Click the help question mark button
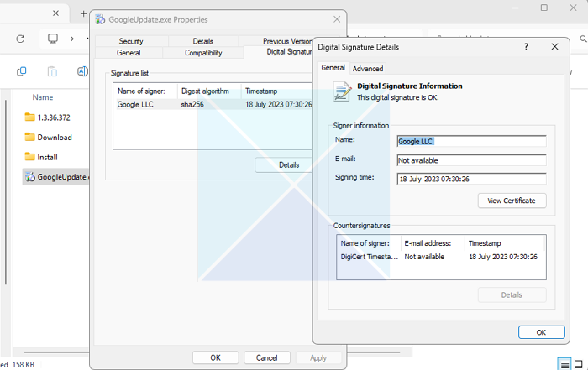The width and height of the screenshot is (588, 370). coord(526,47)
